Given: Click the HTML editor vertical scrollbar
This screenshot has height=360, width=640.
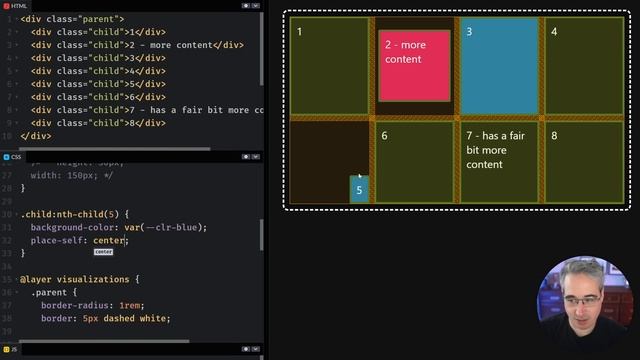Looking at the screenshot, I should tap(262, 49).
